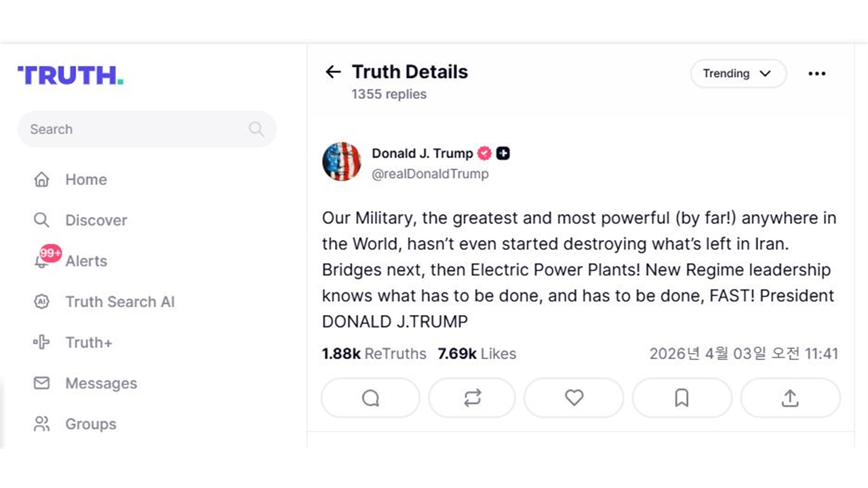The width and height of the screenshot is (868, 488).
Task: Like the post with heart icon
Action: pos(574,398)
